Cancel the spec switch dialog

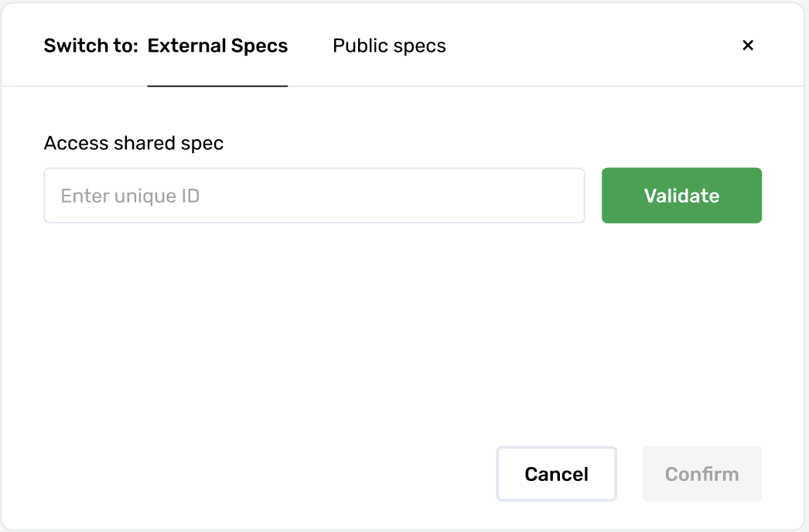point(556,474)
